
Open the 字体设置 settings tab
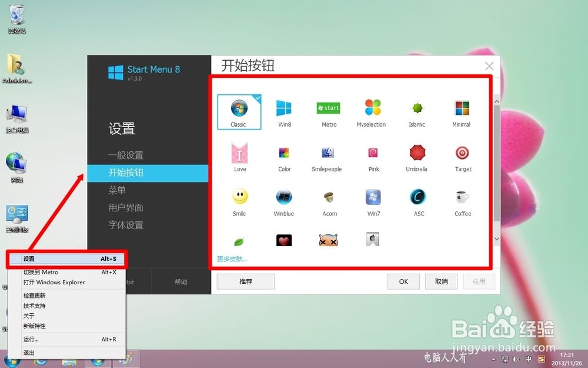[126, 225]
